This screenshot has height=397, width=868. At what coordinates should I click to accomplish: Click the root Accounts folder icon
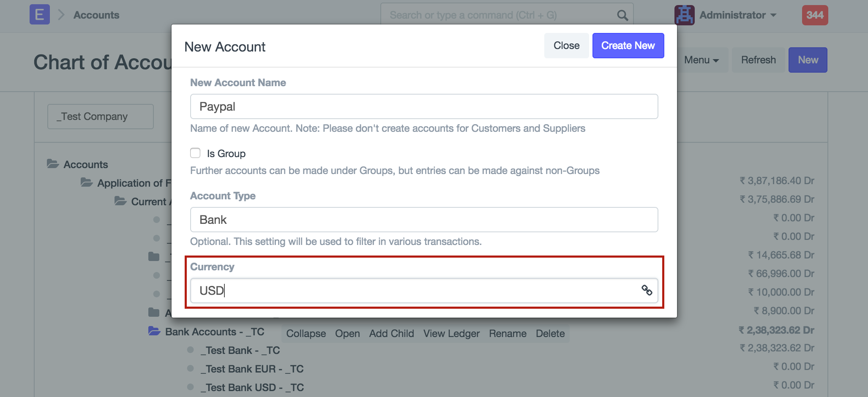pos(53,164)
